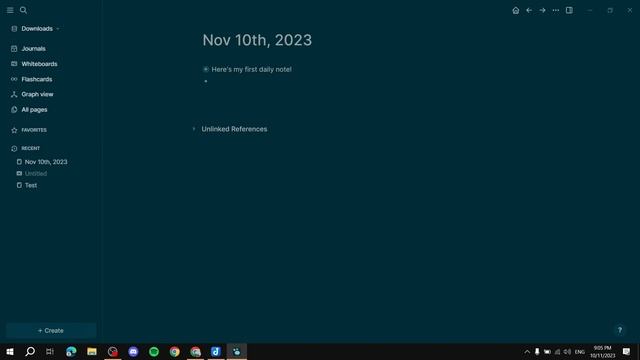
Task: Open Graph view in the sidebar
Action: [x=37, y=94]
